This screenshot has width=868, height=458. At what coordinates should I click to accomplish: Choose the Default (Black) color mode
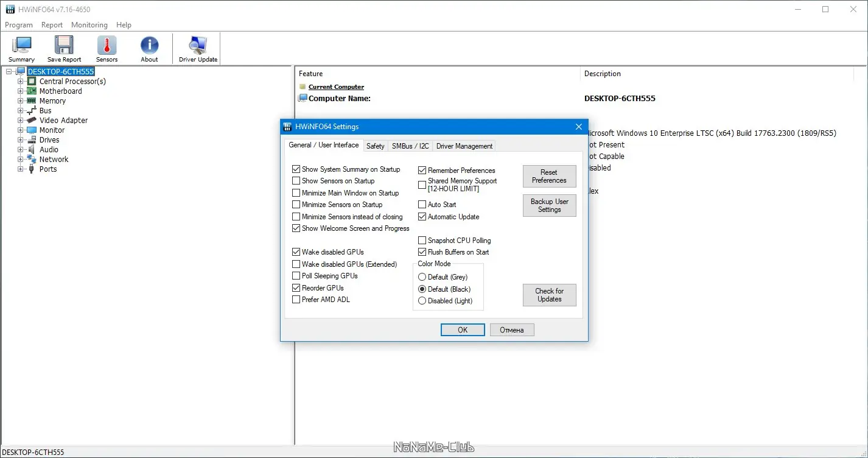422,289
